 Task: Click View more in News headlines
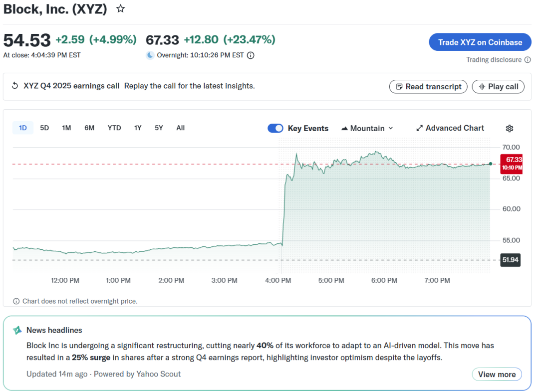point(497,375)
